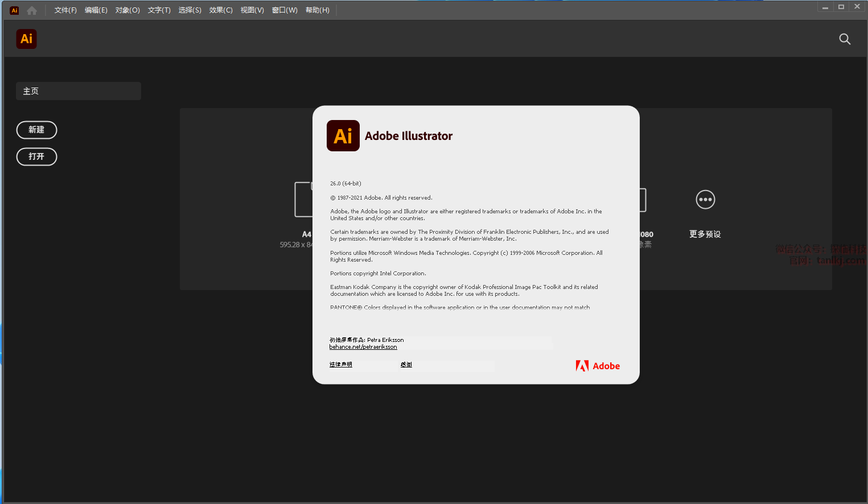Close the Illustrator window

coord(857,7)
